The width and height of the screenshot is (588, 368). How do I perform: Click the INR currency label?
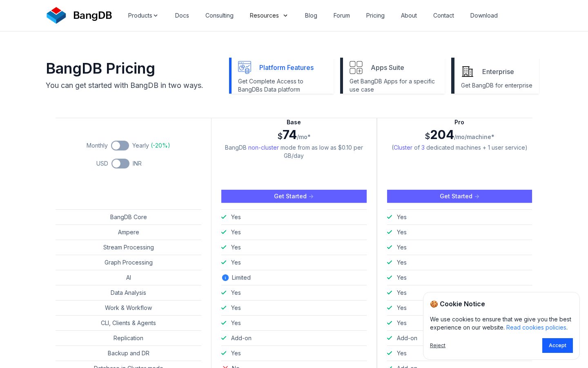point(137,164)
